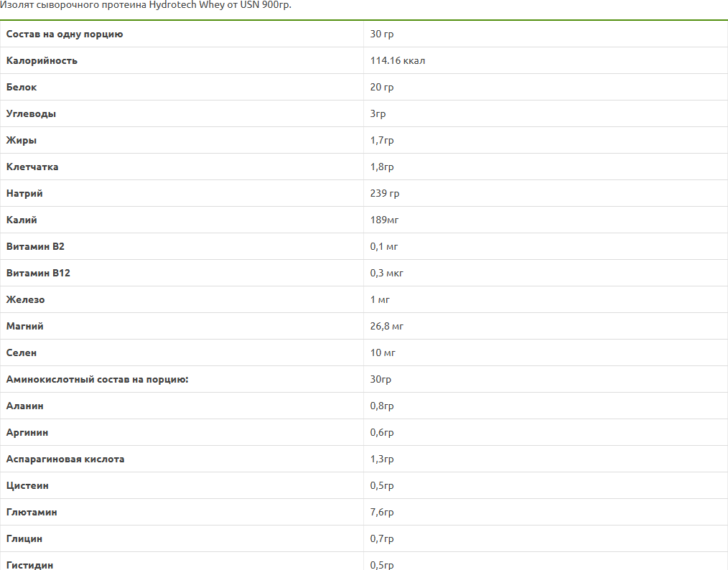
Task: Select the '114.16 ккал' value
Action: (x=398, y=61)
